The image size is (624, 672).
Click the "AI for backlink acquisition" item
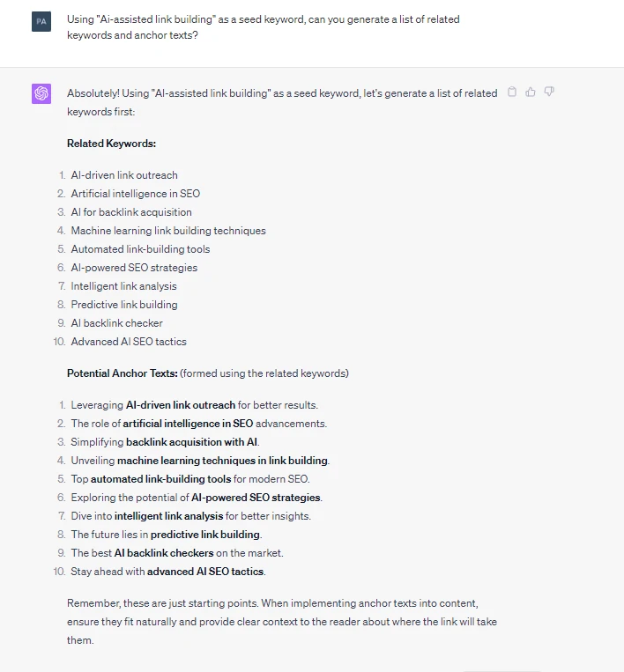point(131,212)
